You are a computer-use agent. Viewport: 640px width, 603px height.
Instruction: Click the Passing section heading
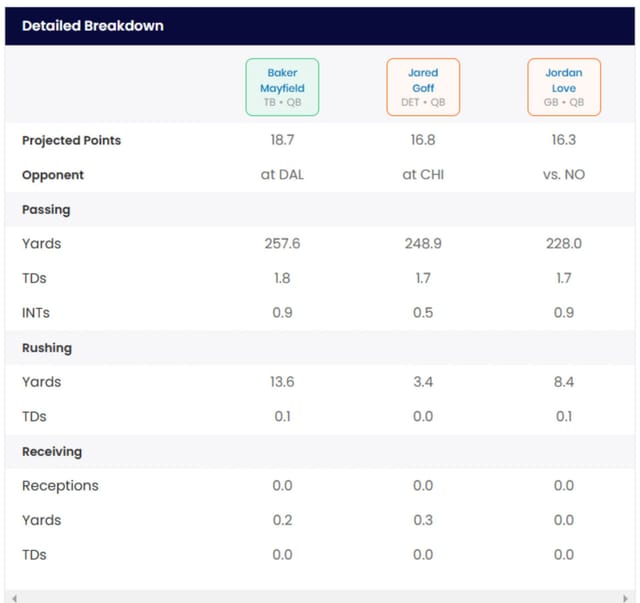click(x=46, y=209)
